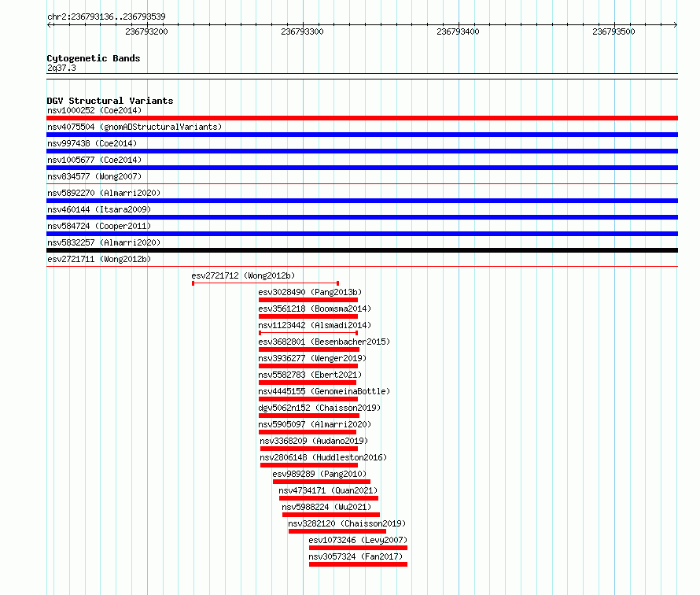Open nsv5892270 (Almarri2020) variant label
The image size is (700, 595).
[104, 193]
